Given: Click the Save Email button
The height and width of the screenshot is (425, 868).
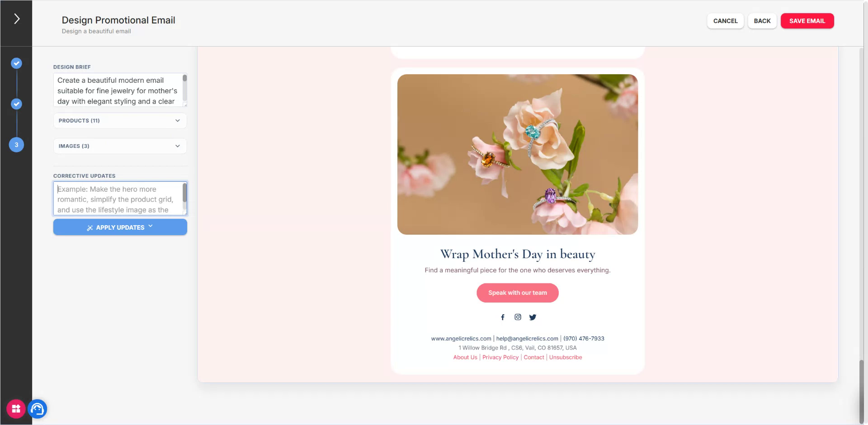Looking at the screenshot, I should pyautogui.click(x=807, y=21).
